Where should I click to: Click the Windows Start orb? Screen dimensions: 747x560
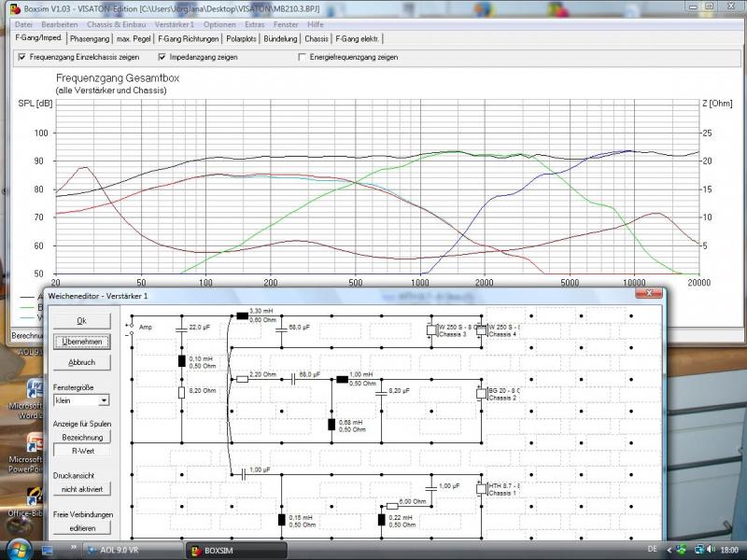[19, 549]
